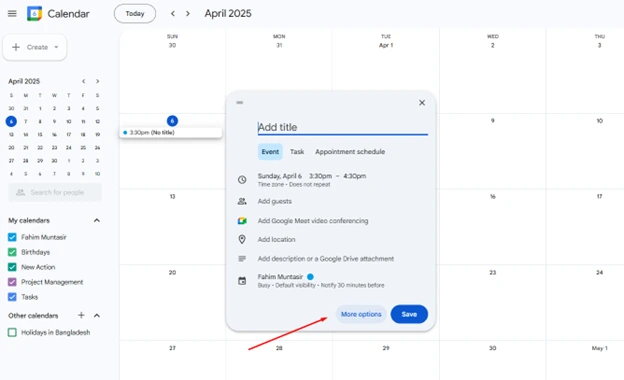This screenshot has width=624, height=380.
Task: Go to next month in main header
Action: 188,14
